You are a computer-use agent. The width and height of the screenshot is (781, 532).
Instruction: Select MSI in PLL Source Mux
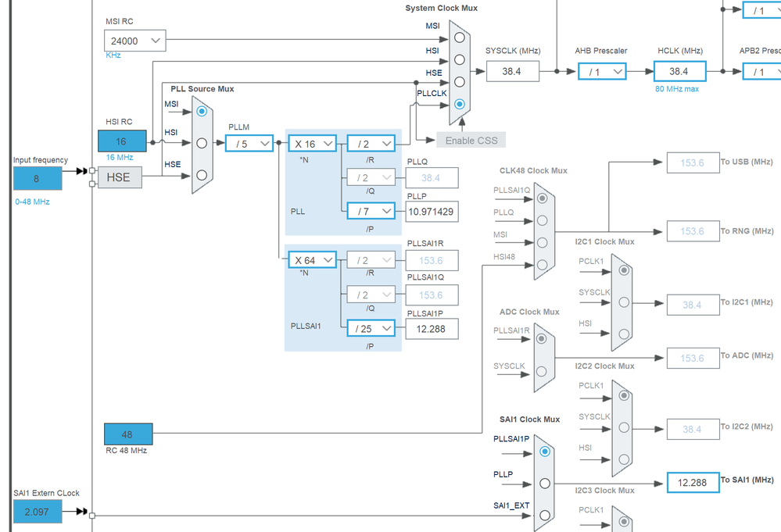coord(202,111)
